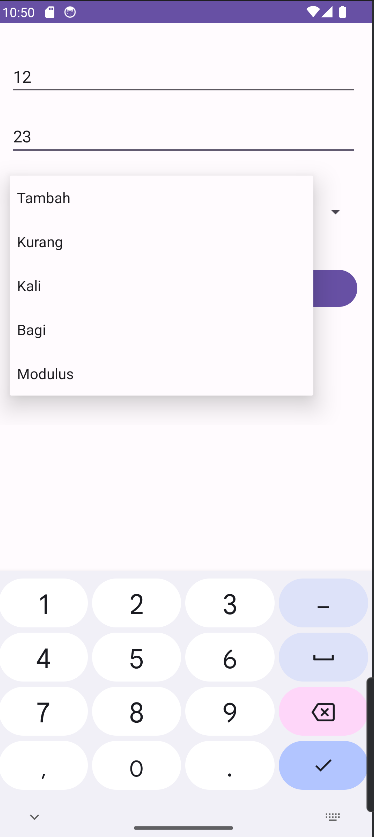Viewport: 374px width, 837px height.
Task: Focus the second input field containing 23
Action: point(183,137)
